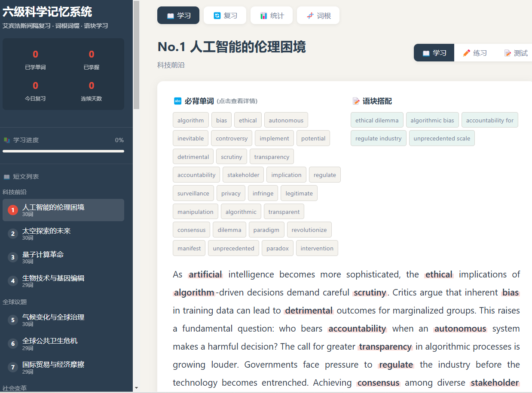The height and width of the screenshot is (393, 532).
Task: Click the book icon beside 短文列表
Action: pos(6,177)
